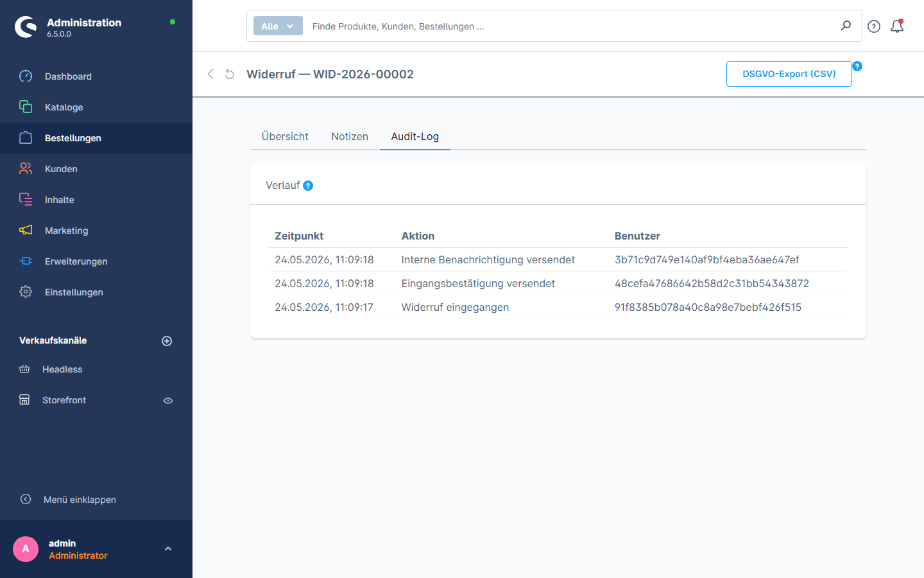This screenshot has height=578, width=924.
Task: Click the Kataloge icon
Action: tap(26, 107)
